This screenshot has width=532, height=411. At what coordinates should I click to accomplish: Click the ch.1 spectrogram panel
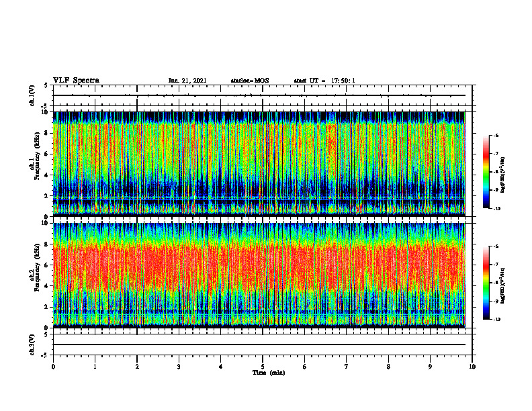259,164
